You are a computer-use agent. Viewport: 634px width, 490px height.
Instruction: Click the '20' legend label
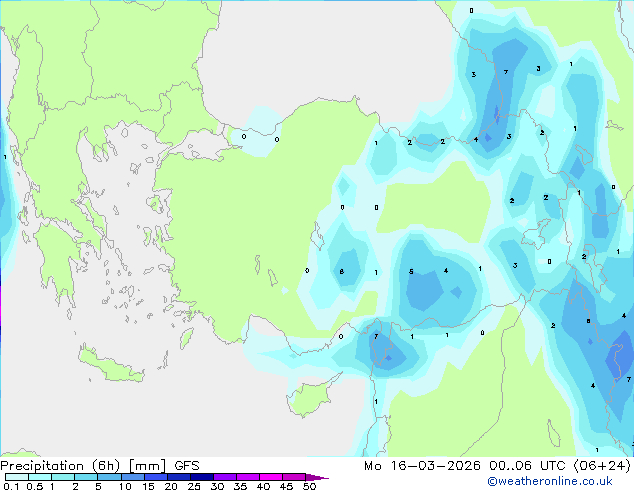[x=171, y=486]
